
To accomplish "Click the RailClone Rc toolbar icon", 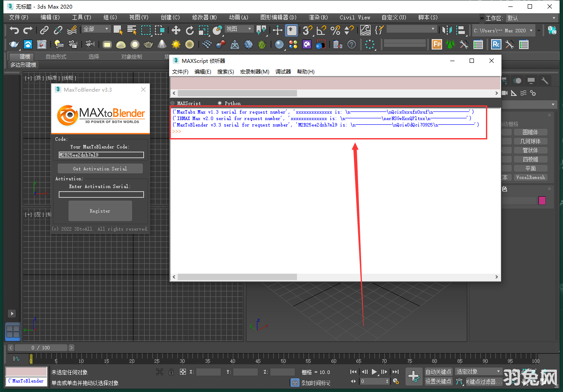I will point(496,44).
